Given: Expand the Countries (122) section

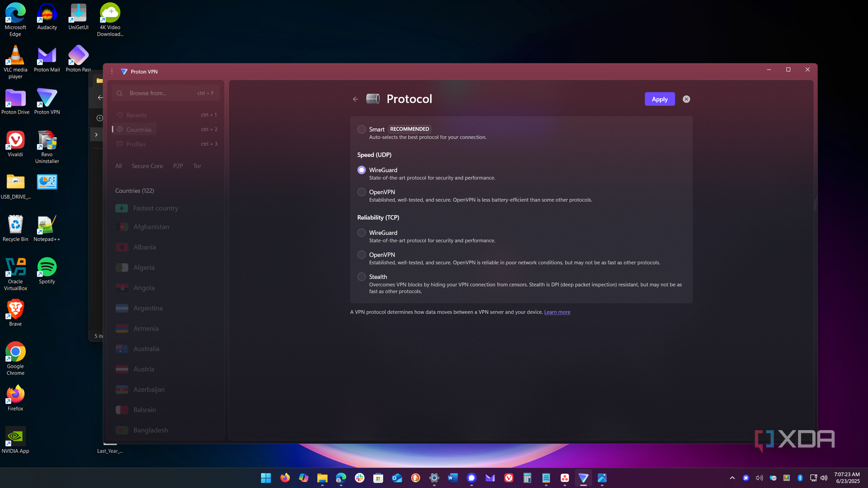Looking at the screenshot, I should [135, 190].
